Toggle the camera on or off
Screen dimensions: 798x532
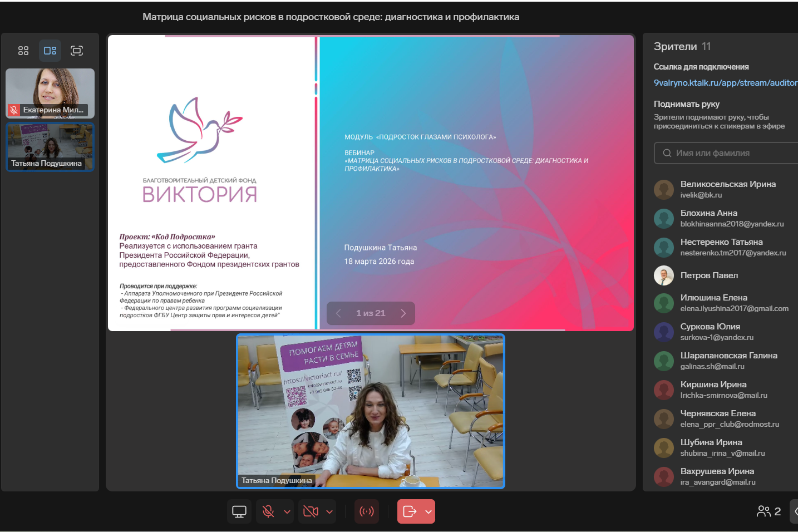click(311, 511)
